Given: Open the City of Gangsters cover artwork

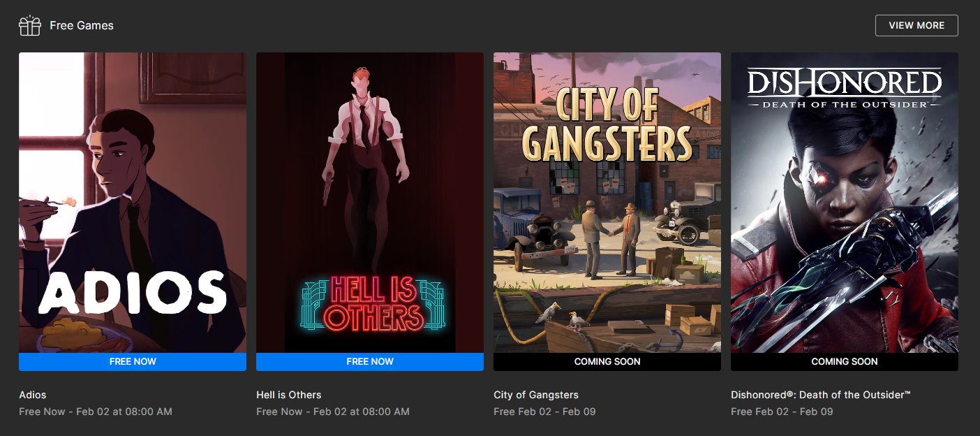Looking at the screenshot, I should pyautogui.click(x=607, y=203).
